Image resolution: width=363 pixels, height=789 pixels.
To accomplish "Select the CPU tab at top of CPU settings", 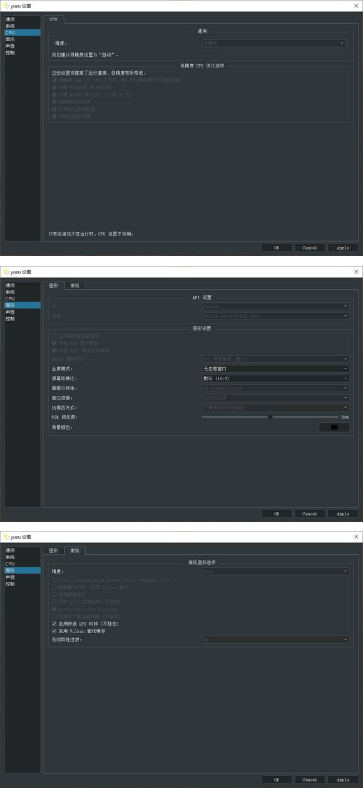I will pyautogui.click(x=53, y=19).
